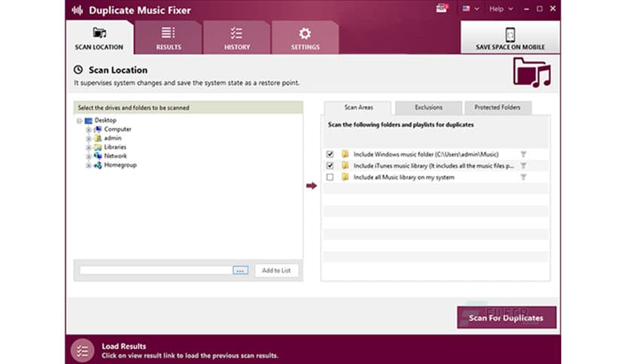
Task: Uncheck Include Windows music folder
Action: pos(330,154)
